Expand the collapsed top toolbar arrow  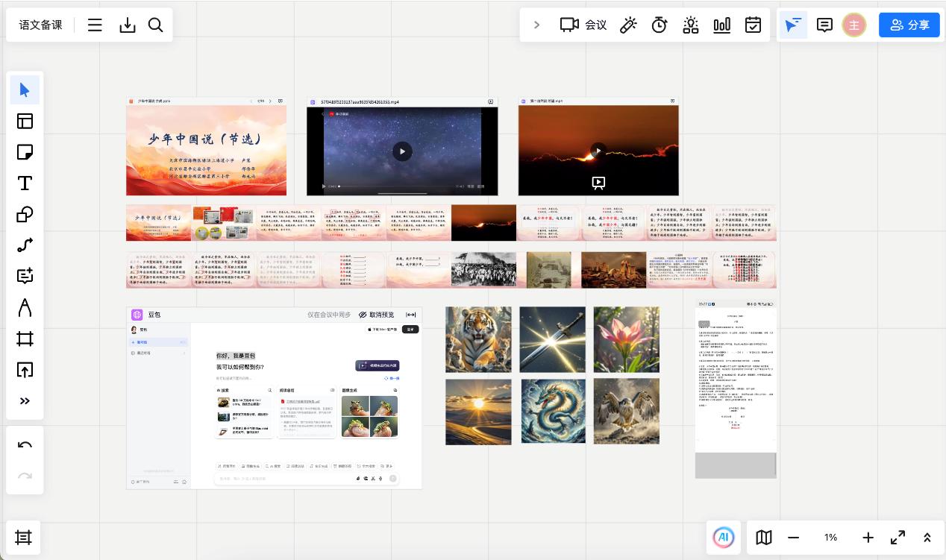tap(536, 25)
